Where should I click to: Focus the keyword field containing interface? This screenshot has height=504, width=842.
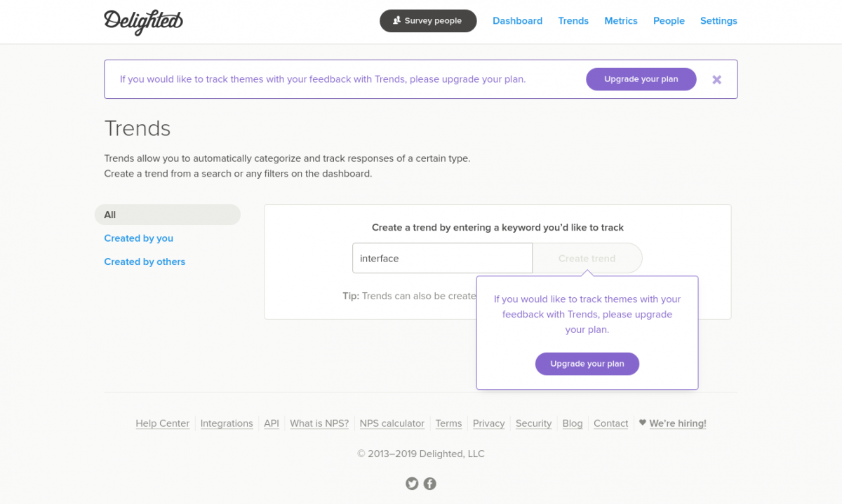(443, 258)
